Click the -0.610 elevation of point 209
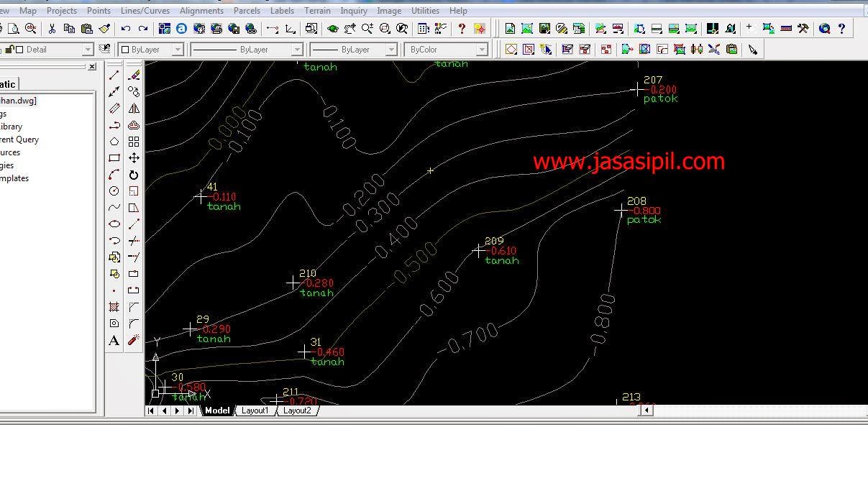This screenshot has height=486, width=868. 503,251
